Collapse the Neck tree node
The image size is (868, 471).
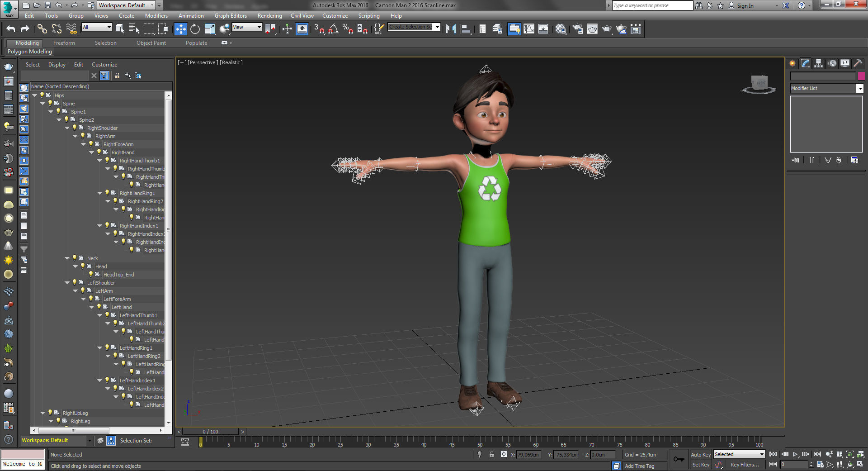pyautogui.click(x=67, y=258)
